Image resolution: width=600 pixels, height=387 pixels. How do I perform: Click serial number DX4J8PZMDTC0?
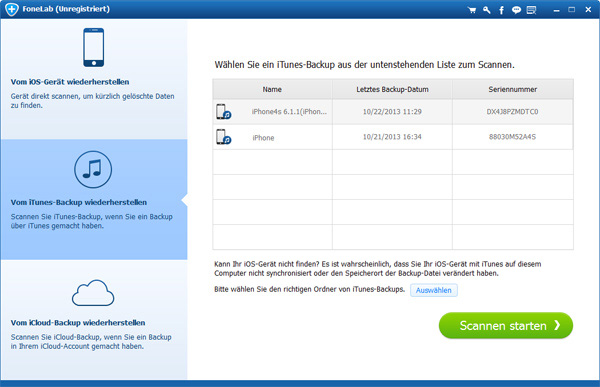[x=512, y=112]
